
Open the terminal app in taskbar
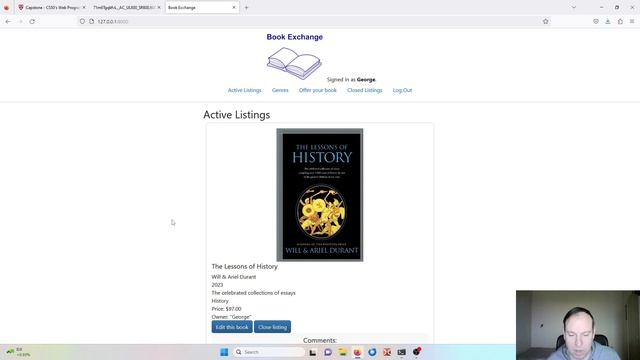click(402, 352)
